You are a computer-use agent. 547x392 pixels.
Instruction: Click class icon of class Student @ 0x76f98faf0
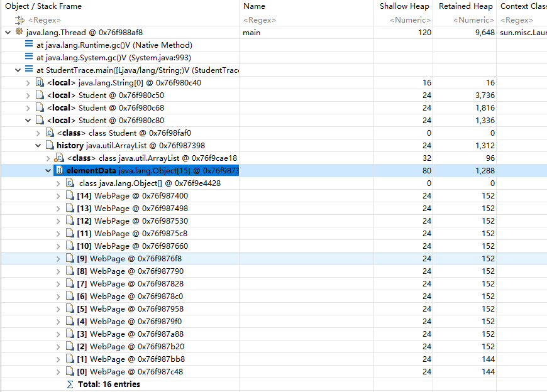click(50, 133)
